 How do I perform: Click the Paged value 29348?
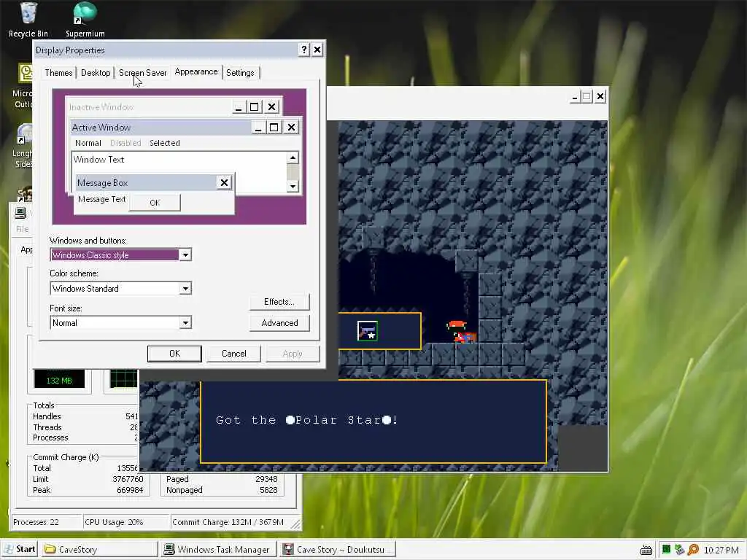(266, 479)
